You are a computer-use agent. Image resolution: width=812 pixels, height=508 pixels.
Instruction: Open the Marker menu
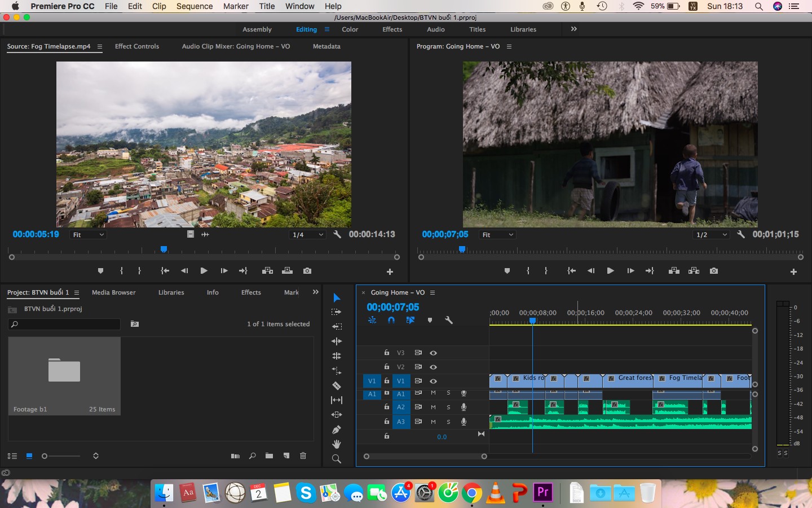[236, 6]
